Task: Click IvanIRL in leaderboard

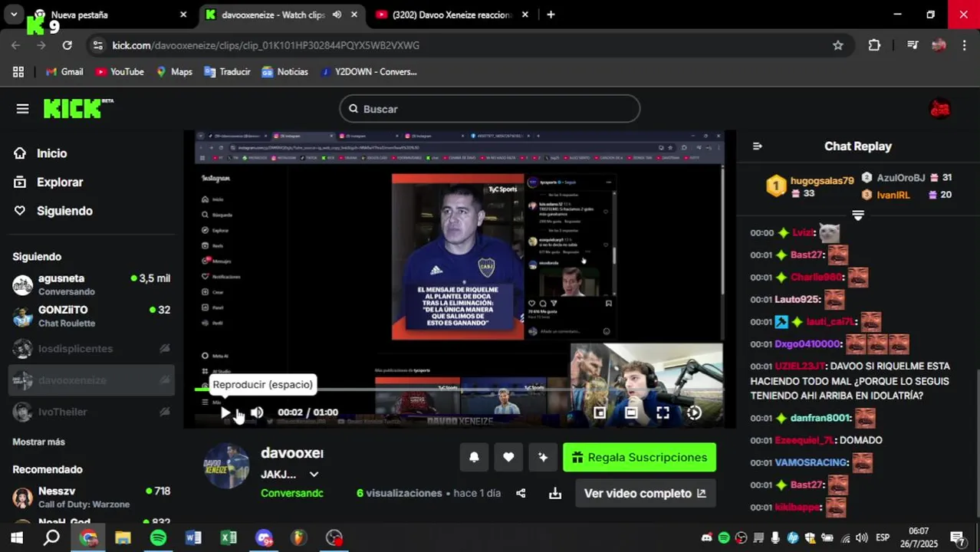Action: click(893, 195)
